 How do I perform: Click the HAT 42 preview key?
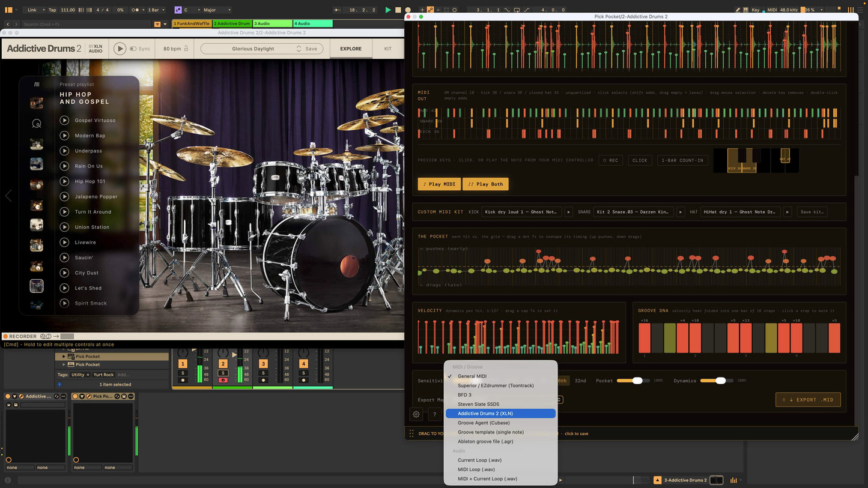[x=785, y=155]
